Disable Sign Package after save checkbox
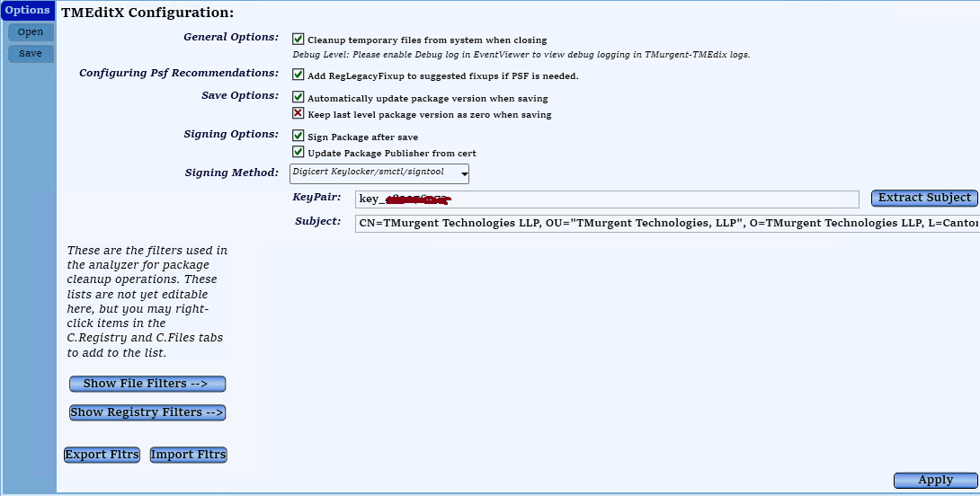Screen dimensions: 980x496 click(x=298, y=137)
